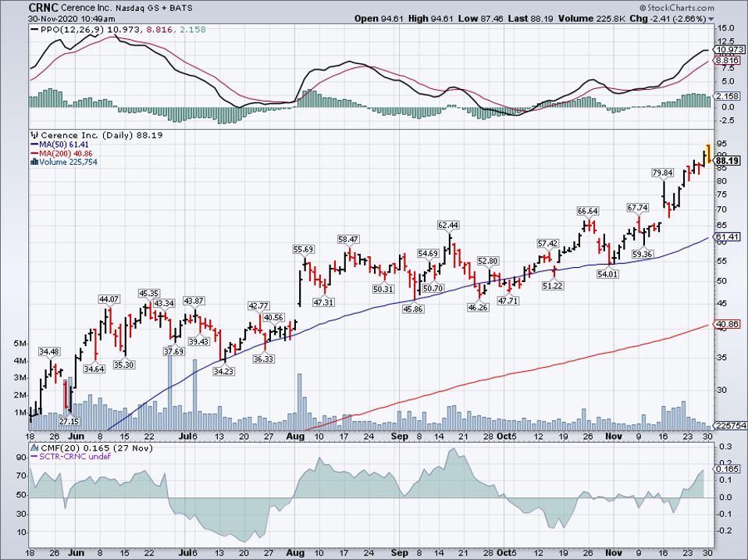Click the 36.33 low price annotation
The image size is (748, 560).
[263, 358]
